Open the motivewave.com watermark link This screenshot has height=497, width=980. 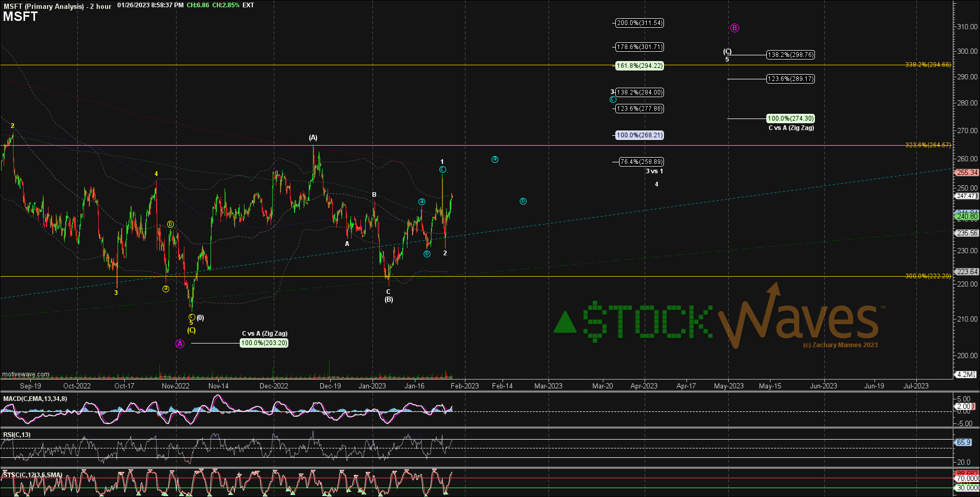coord(26,374)
